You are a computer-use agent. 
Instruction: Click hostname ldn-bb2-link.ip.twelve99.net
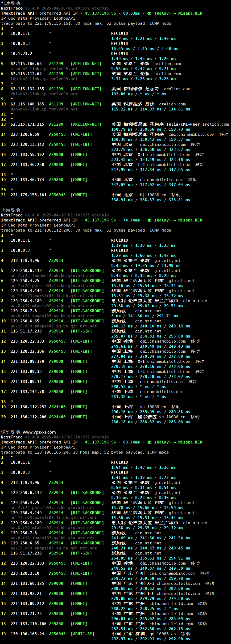tap(44, 79)
